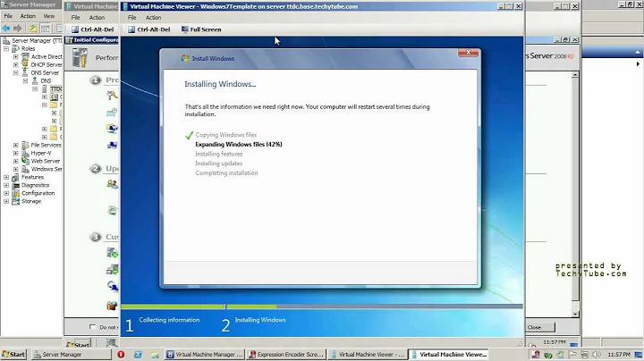This screenshot has width=644, height=361.
Task: Switch to Expression Encoder Screen Capture taskbar button
Action: pyautogui.click(x=286, y=355)
